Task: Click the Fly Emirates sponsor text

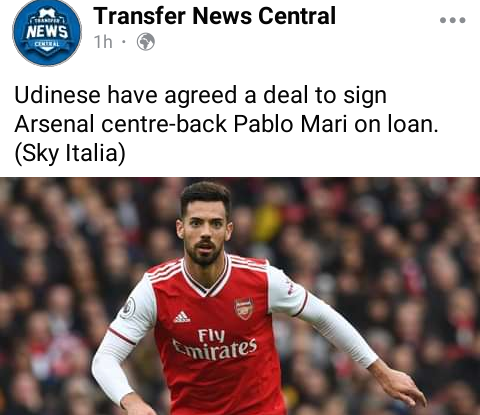Action: coord(215,345)
